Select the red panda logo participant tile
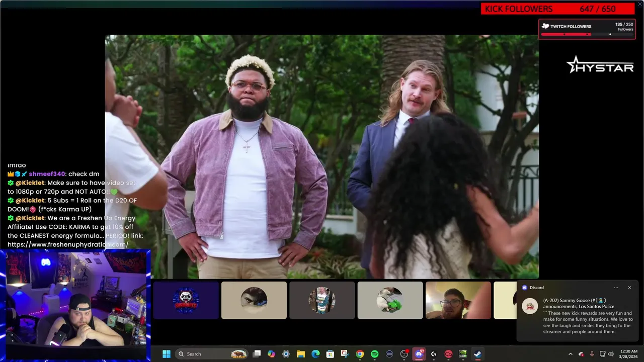 (x=186, y=300)
